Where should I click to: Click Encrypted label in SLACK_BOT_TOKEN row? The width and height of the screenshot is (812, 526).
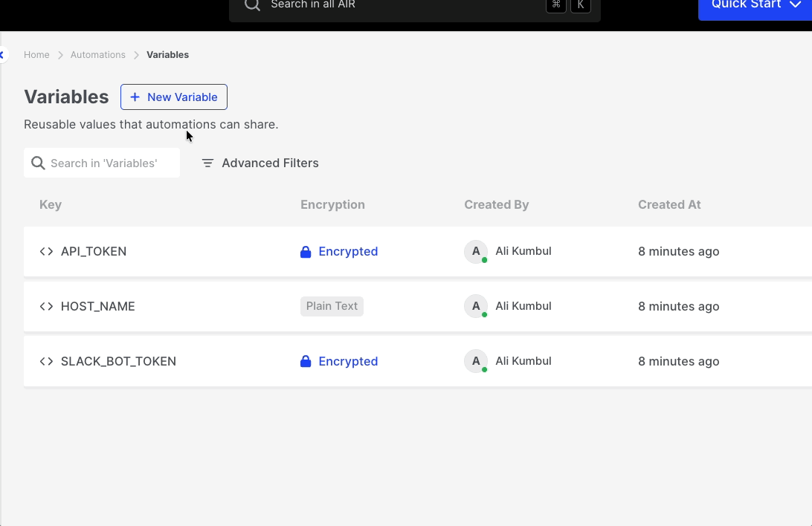(348, 361)
